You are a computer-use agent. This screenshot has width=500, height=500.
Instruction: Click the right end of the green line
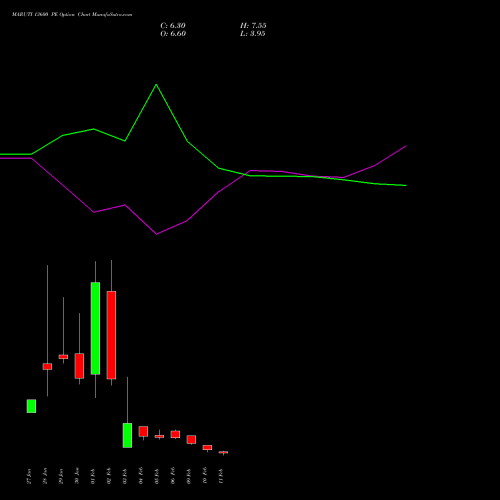coord(406,185)
